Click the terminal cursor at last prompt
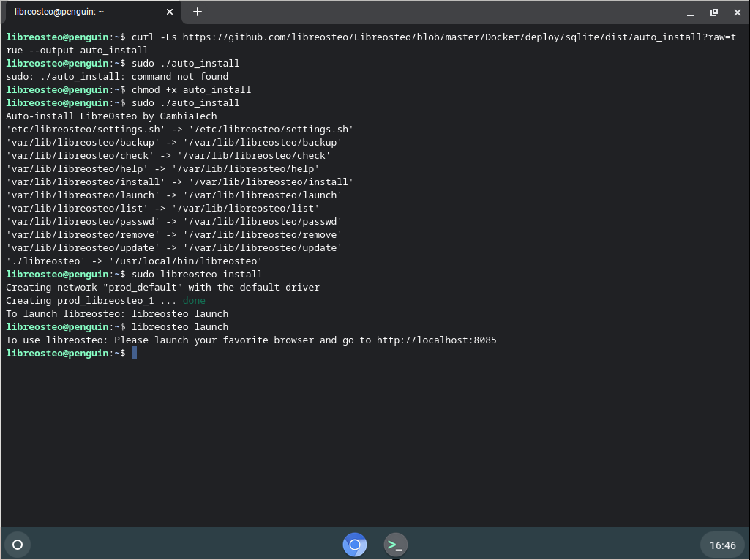 pos(135,354)
